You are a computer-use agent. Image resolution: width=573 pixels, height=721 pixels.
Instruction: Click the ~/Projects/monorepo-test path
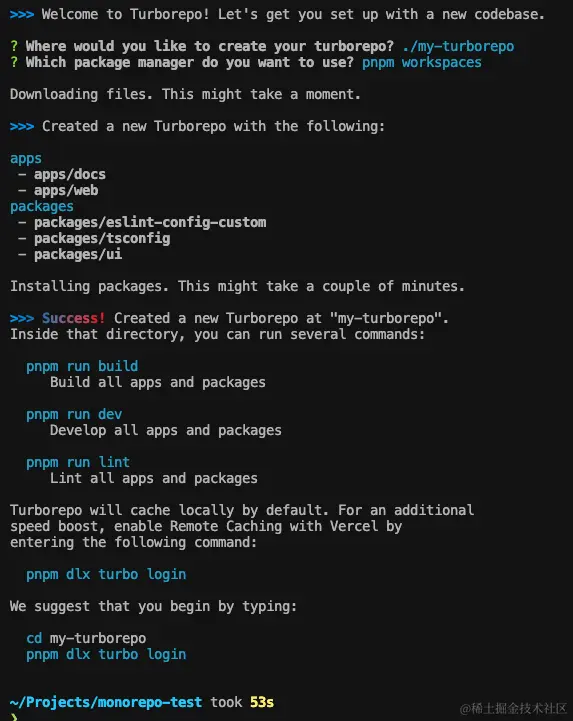click(x=106, y=702)
